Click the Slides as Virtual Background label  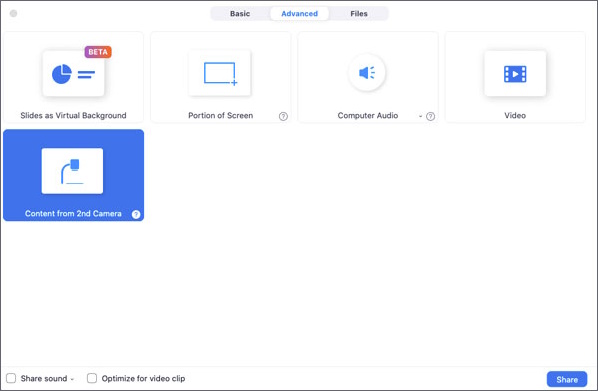[73, 116]
